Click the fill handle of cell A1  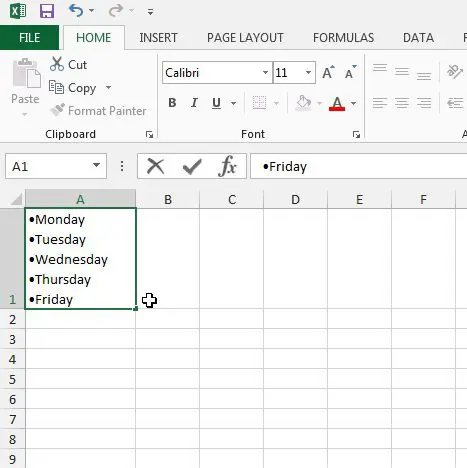tap(135, 309)
